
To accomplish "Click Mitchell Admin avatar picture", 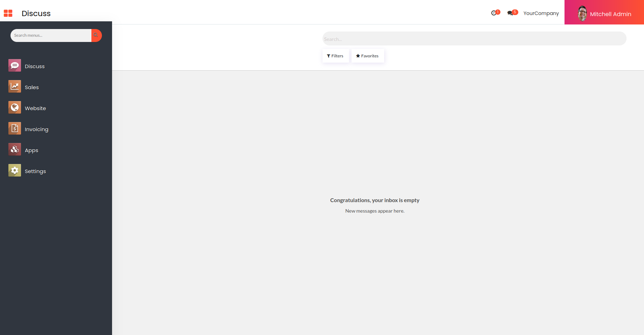I will point(582,14).
